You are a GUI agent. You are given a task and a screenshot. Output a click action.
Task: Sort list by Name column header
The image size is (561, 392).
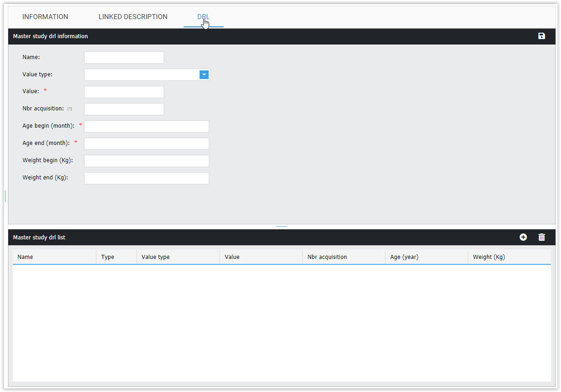[25, 257]
